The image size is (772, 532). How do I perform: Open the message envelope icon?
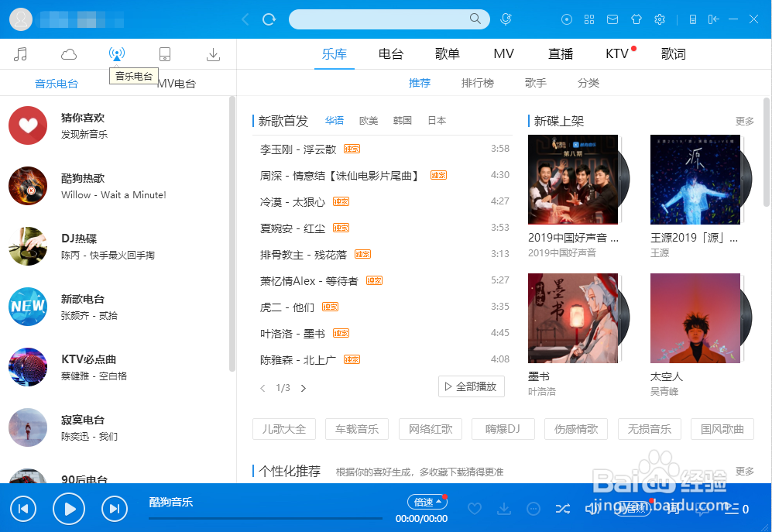(612, 19)
